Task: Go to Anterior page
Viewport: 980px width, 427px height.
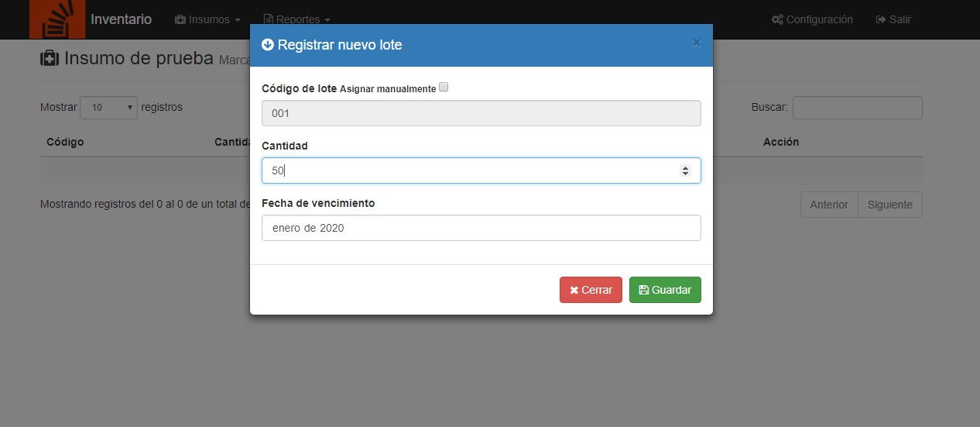Action: [x=829, y=205]
